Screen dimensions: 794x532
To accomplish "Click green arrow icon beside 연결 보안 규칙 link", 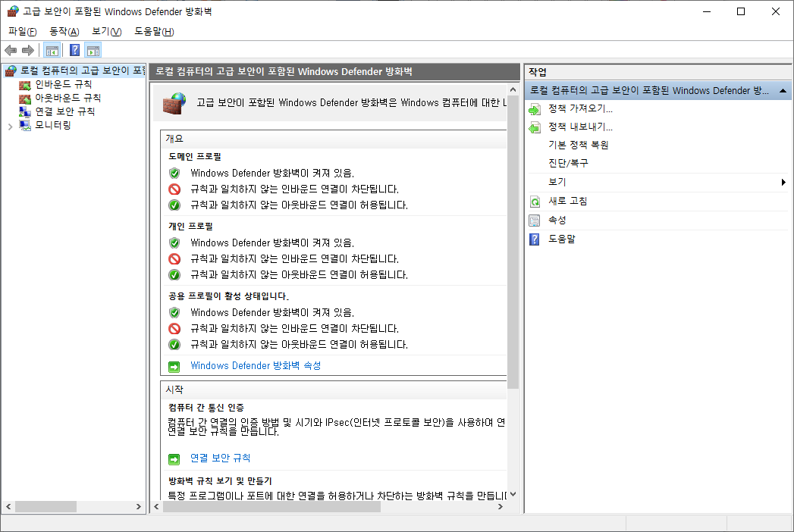I will click(x=174, y=459).
